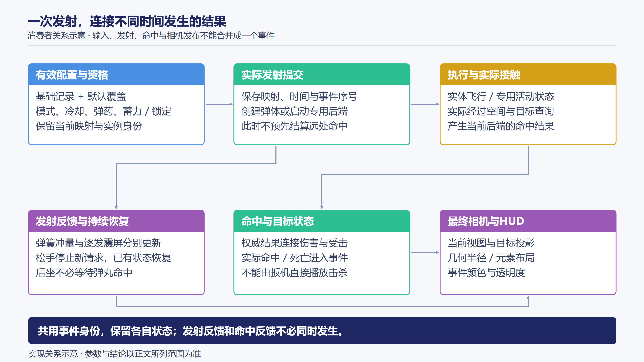Image resolution: width=644 pixels, height=362 pixels.
Task: Click the line 实际命中 / 死亡进入事件
Action: pos(295,258)
